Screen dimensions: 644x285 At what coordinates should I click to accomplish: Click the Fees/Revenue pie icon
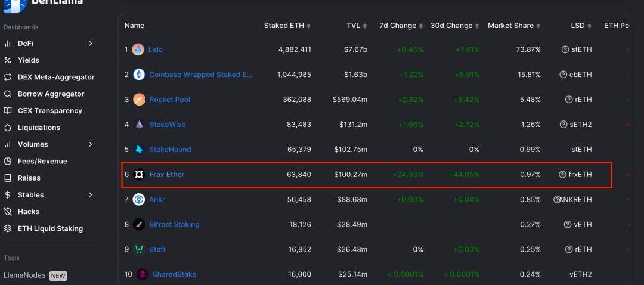coord(7,162)
